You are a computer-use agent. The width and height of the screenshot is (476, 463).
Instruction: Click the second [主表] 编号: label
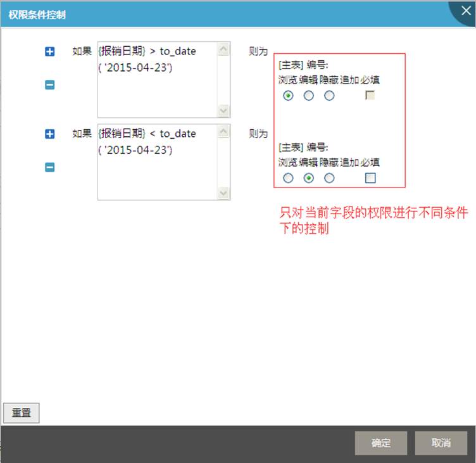coord(303,148)
